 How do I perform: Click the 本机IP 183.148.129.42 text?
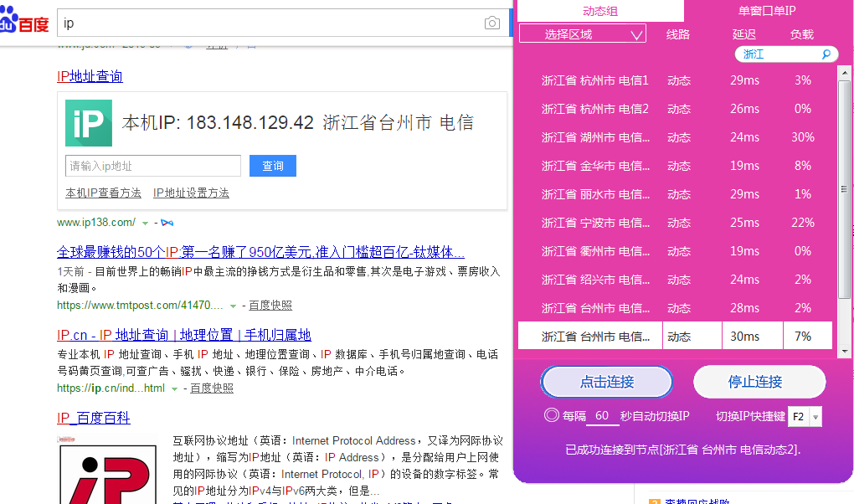218,122
